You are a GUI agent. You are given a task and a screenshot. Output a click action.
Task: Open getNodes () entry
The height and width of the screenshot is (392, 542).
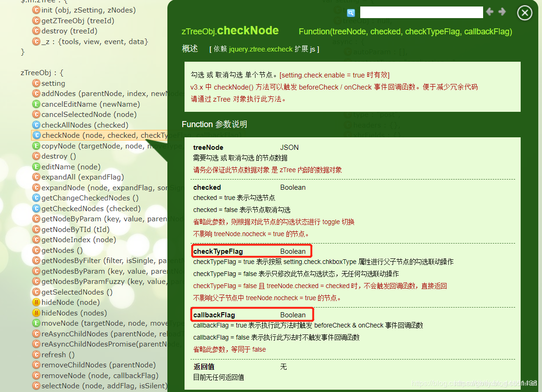(x=62, y=250)
